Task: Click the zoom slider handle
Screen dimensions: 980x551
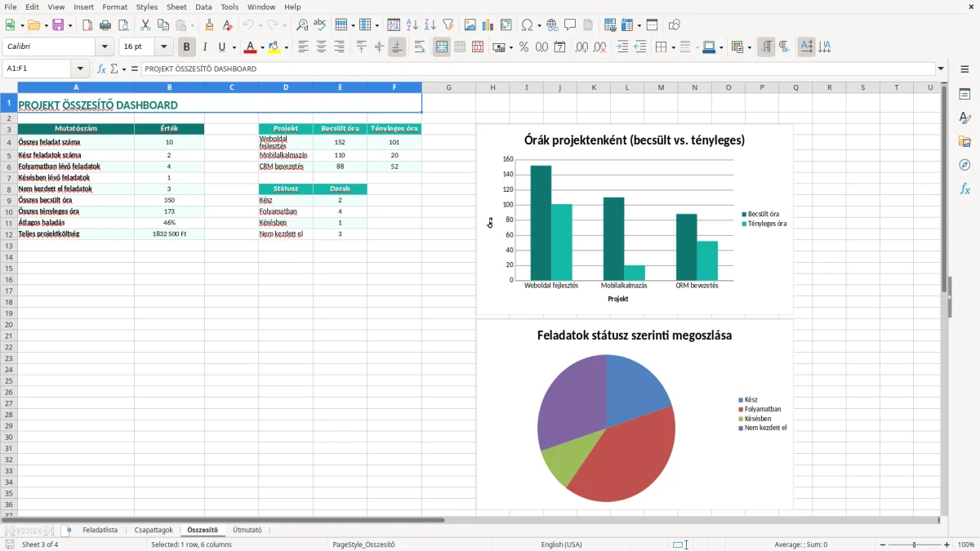Action: click(x=915, y=544)
